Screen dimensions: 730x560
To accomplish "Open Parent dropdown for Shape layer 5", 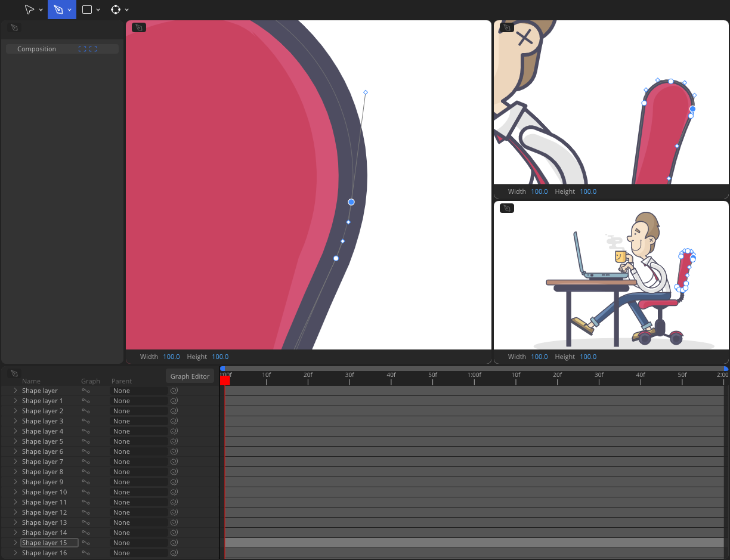I will pos(138,441).
